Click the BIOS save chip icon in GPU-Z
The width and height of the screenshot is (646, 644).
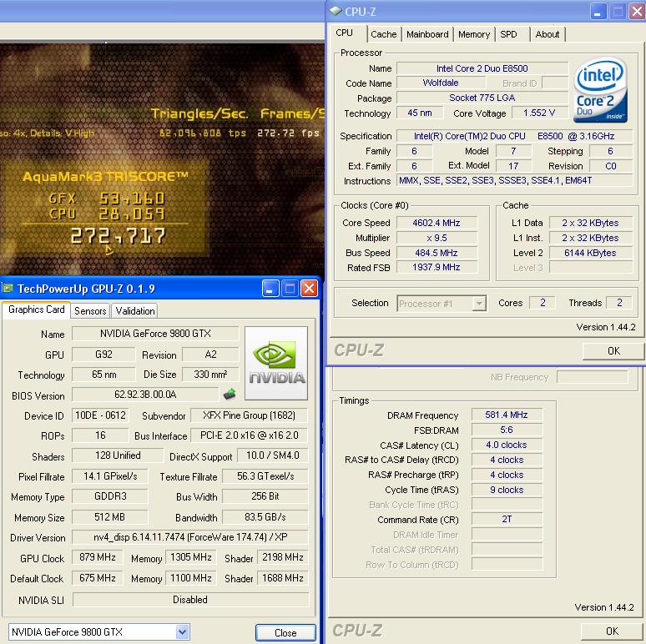tap(230, 395)
